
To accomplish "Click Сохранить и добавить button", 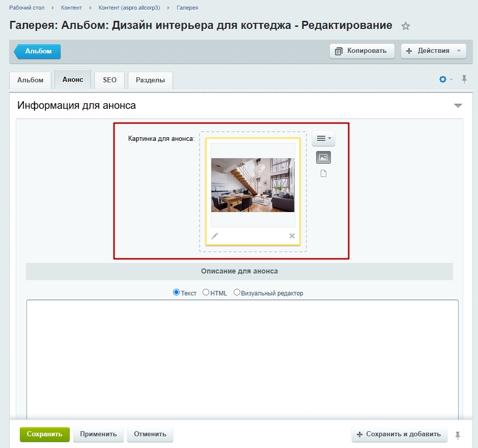I will pyautogui.click(x=399, y=434).
